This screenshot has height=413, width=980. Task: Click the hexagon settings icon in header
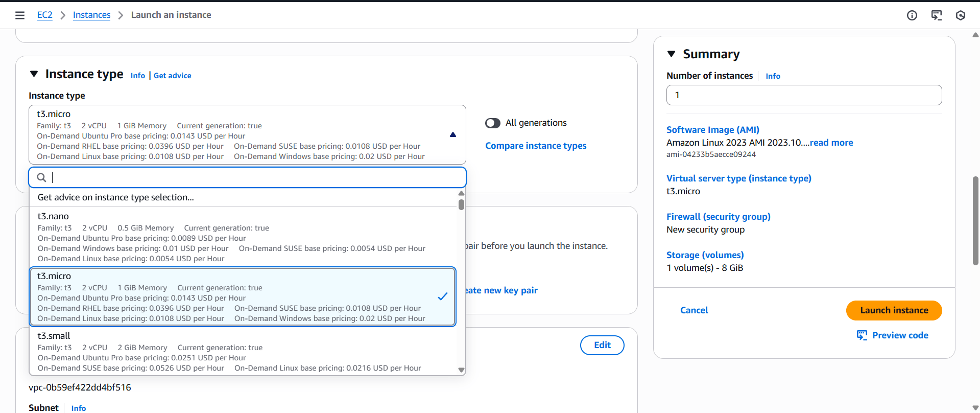961,15
